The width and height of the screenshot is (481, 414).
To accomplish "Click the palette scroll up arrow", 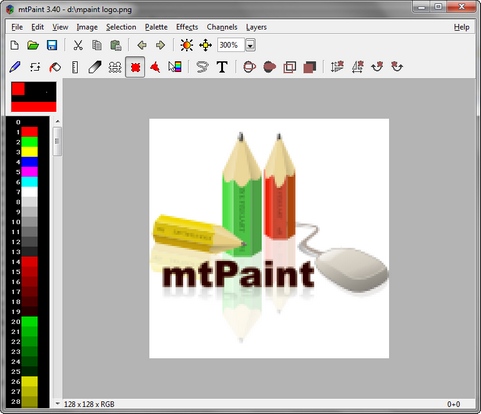I will [x=57, y=121].
